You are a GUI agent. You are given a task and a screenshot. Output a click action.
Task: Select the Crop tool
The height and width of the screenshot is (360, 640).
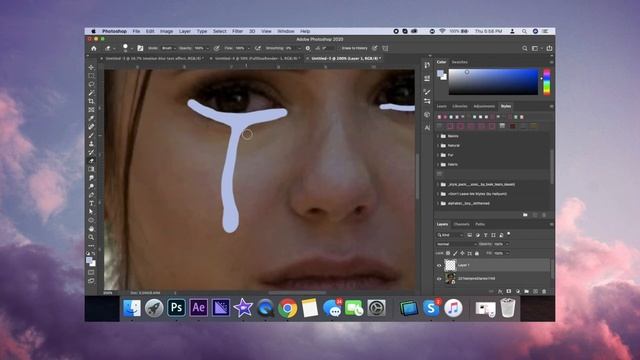point(91,101)
